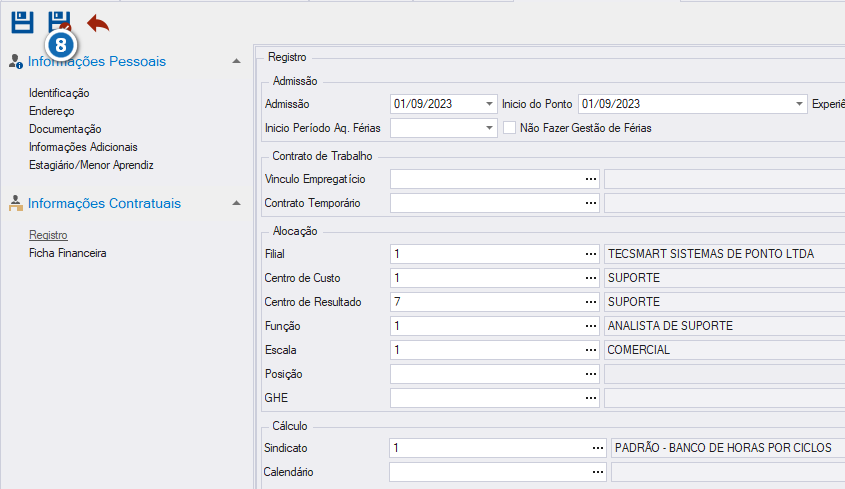
Task: Click the Centro de Custo code field
Action: (x=487, y=278)
